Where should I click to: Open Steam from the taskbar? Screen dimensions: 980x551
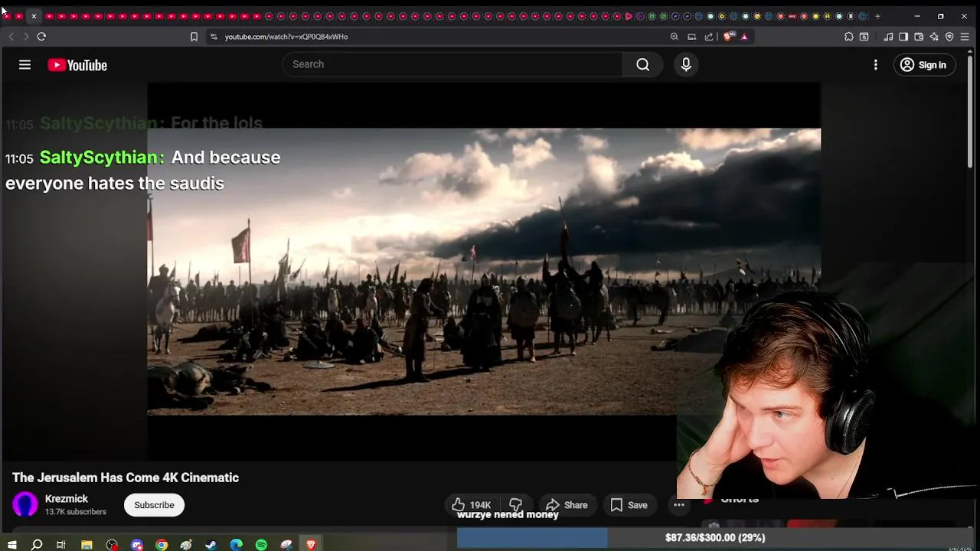click(x=211, y=545)
